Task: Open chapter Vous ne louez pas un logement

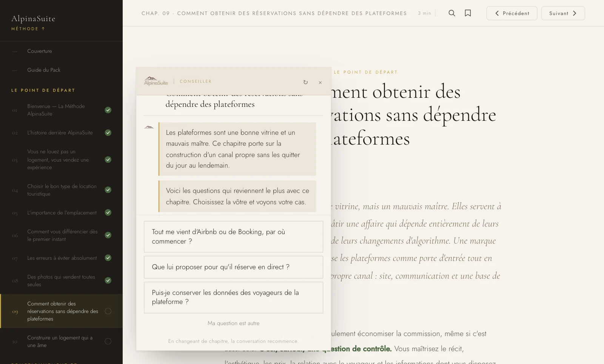Action: pyautogui.click(x=61, y=159)
